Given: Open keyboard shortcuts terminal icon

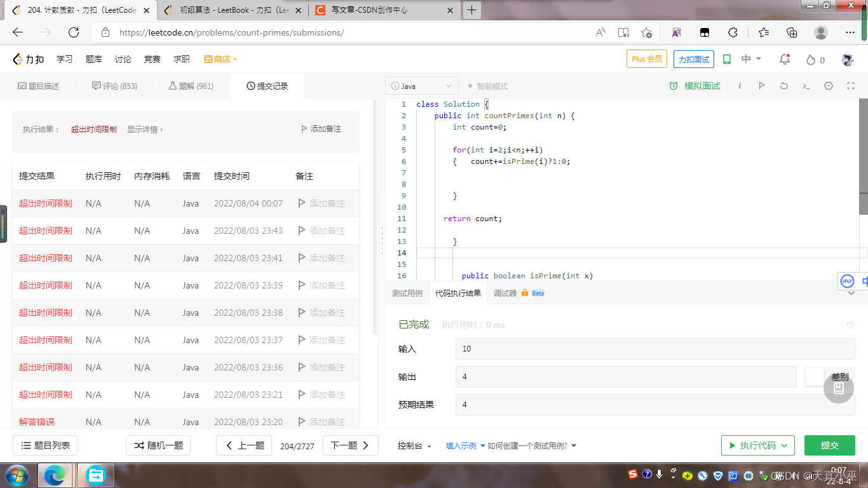Looking at the screenshot, I should point(806,86).
